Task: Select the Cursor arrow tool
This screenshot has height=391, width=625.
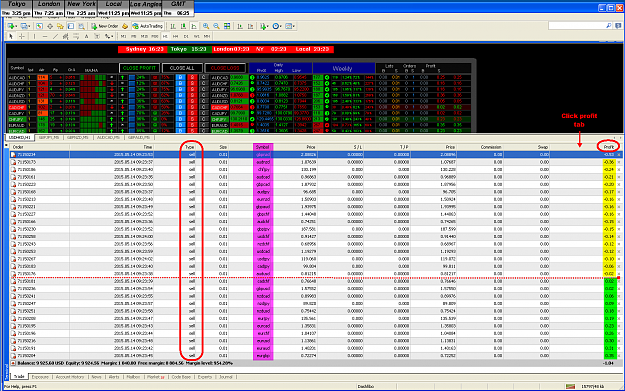Action: 11,36
